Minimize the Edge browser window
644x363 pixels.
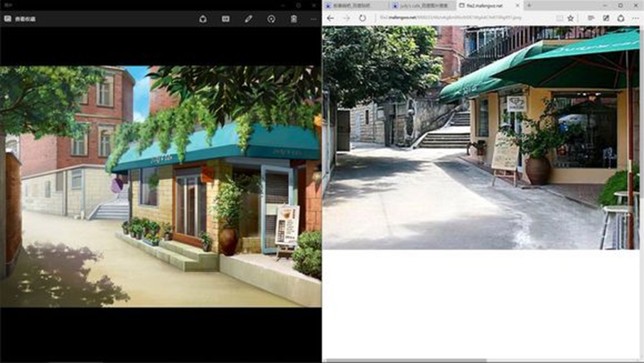click(x=605, y=6)
